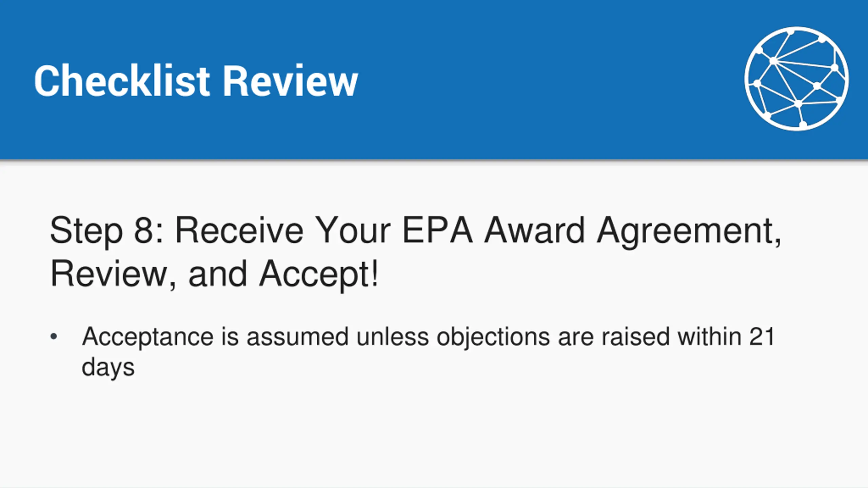Click the network globe logo
The width and height of the screenshot is (868, 488).
[796, 79]
